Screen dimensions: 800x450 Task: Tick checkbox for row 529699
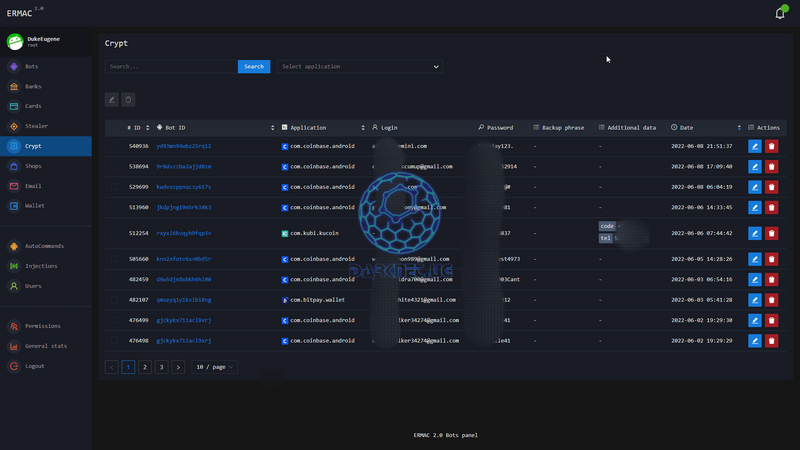pyautogui.click(x=115, y=187)
